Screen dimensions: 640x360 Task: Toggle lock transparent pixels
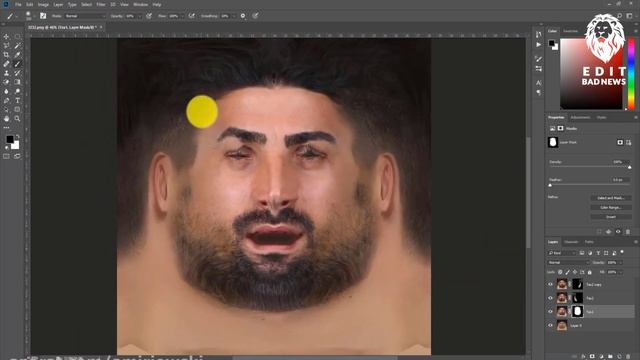coord(560,272)
